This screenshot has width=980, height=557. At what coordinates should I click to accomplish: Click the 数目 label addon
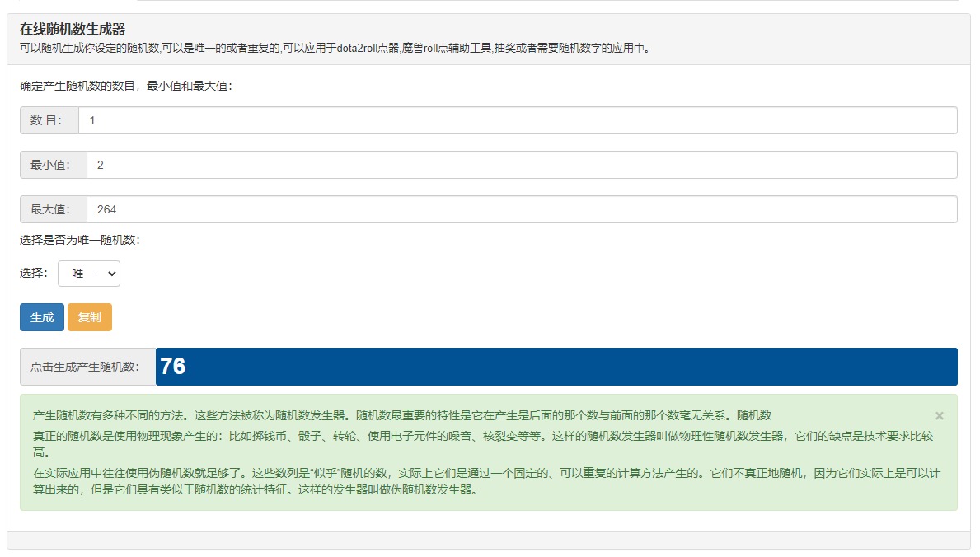pyautogui.click(x=49, y=120)
